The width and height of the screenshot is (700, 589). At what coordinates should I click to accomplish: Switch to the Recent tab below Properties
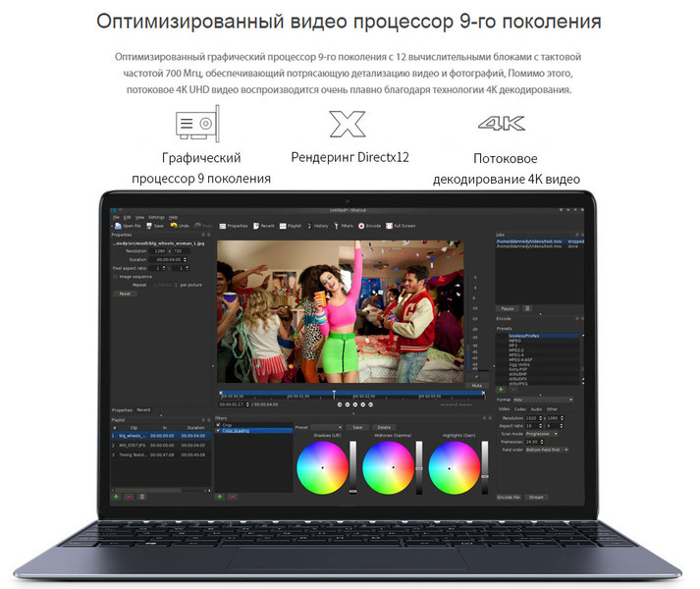point(143,410)
